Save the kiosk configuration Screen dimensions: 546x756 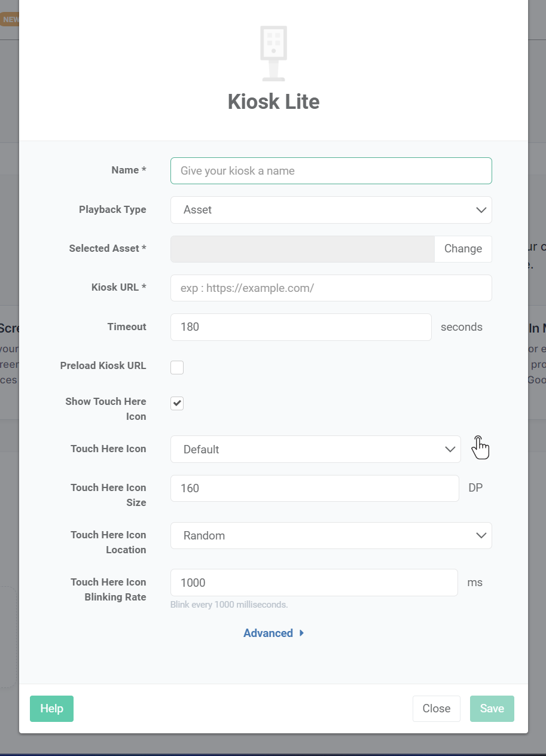[x=492, y=708]
